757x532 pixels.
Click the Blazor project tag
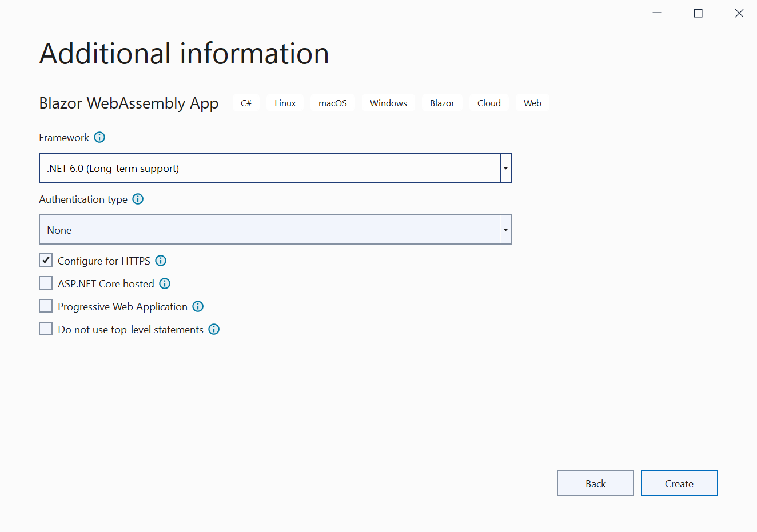[x=442, y=103]
